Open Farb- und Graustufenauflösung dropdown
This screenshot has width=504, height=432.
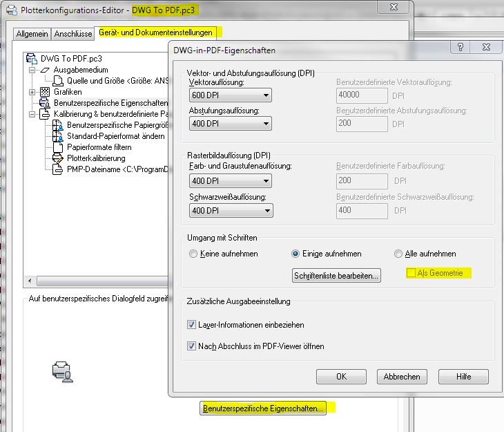point(231,181)
